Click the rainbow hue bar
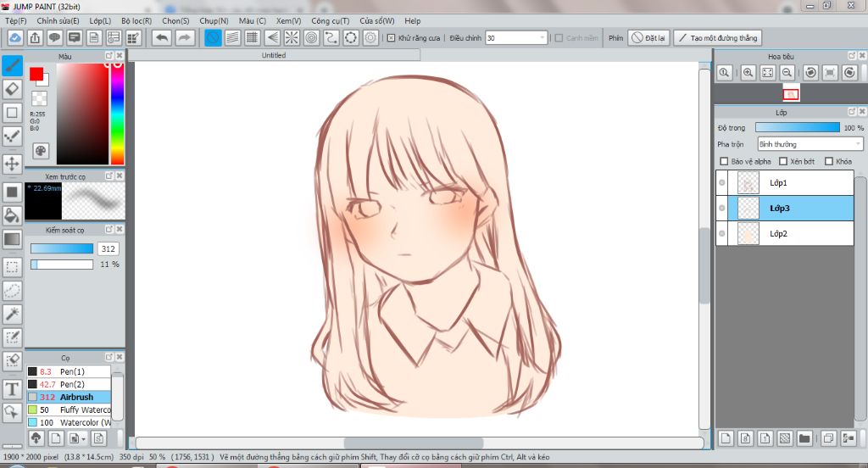 click(x=117, y=114)
